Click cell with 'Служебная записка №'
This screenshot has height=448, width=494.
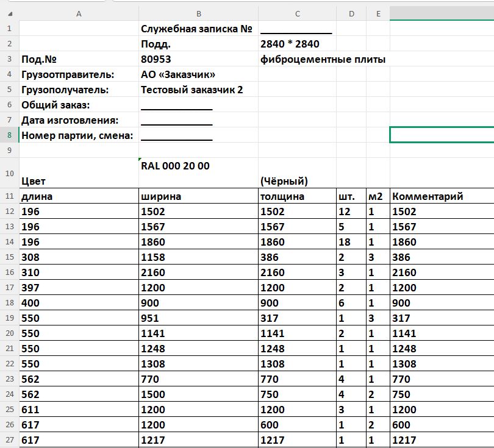pyautogui.click(x=198, y=28)
